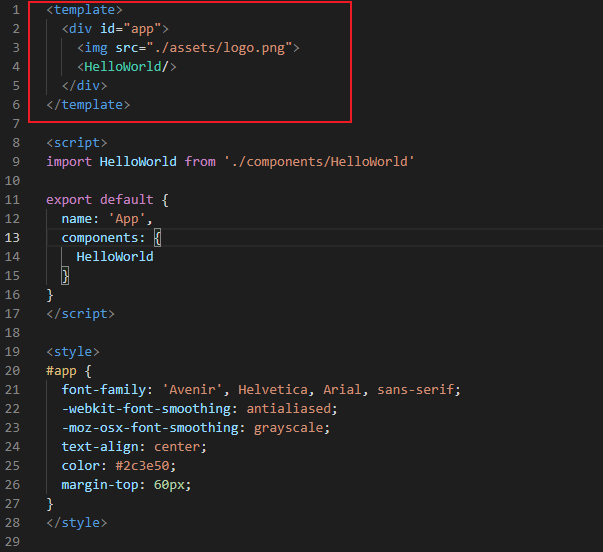Click the export keyword on line 11

click(69, 200)
